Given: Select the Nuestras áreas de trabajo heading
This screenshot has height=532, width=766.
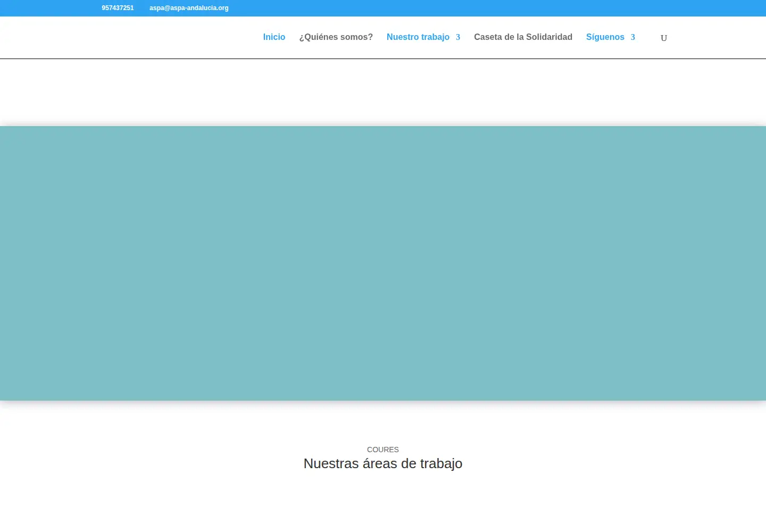Looking at the screenshot, I should (x=383, y=463).
